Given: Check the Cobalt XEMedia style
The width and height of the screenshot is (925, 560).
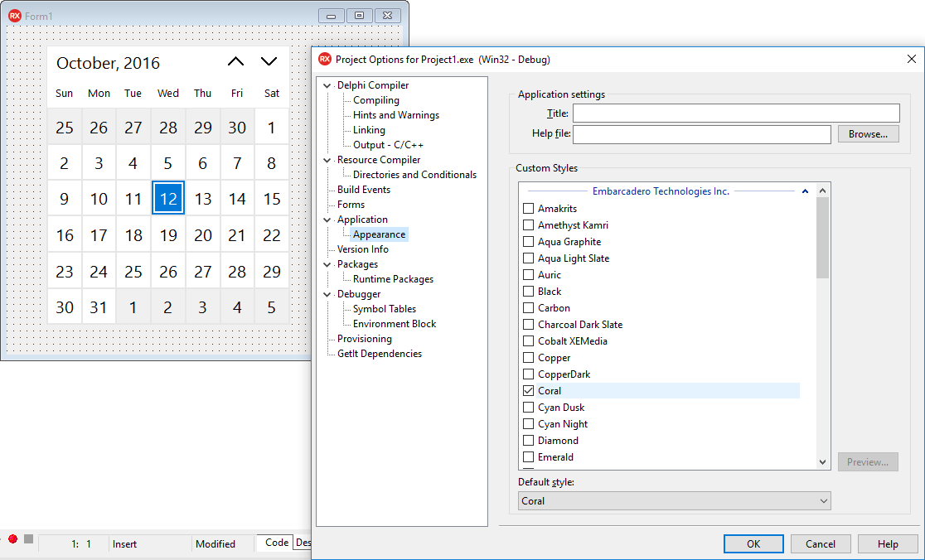Looking at the screenshot, I should [x=529, y=340].
